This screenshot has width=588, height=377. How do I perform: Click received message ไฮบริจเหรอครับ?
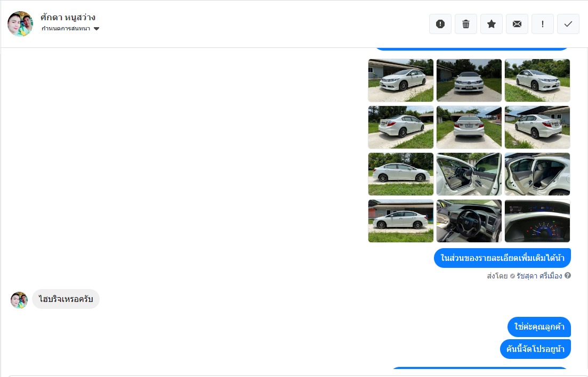66,299
